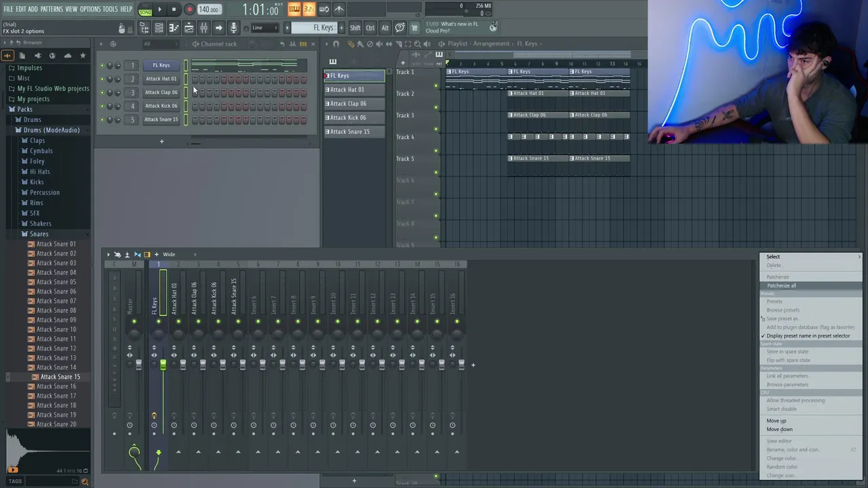The width and height of the screenshot is (868, 488).
Task: Click the Attack Kick 06 channel button
Action: click(161, 106)
